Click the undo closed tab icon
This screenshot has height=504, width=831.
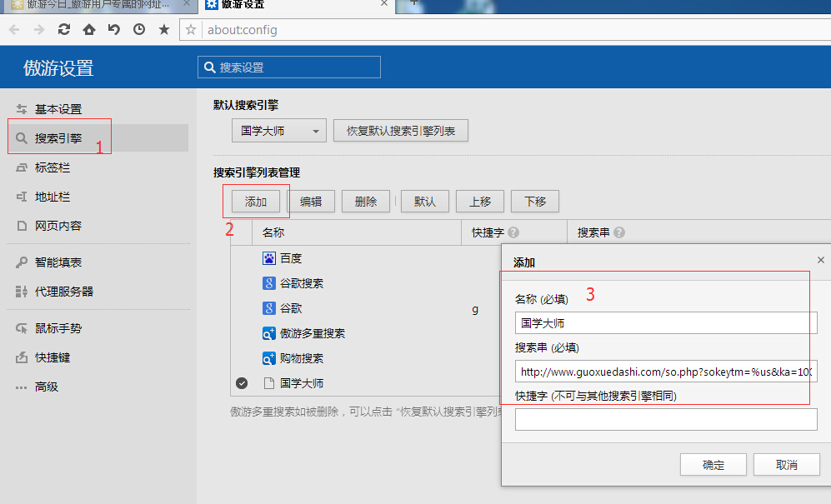(114, 30)
